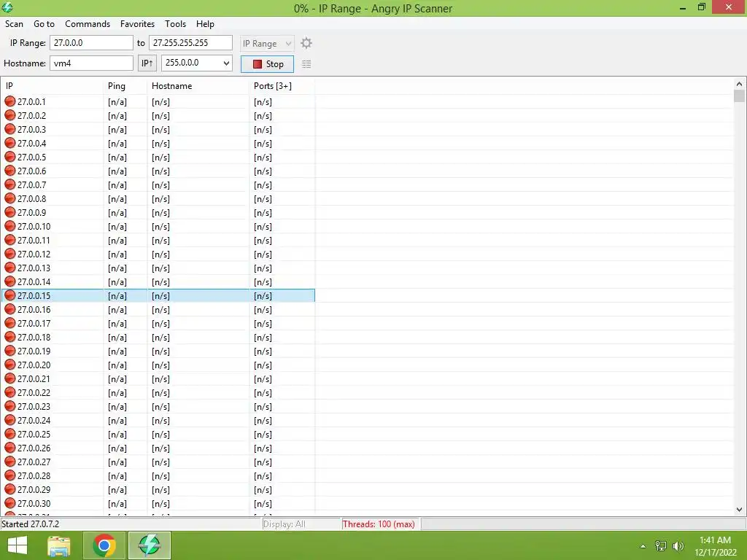The height and width of the screenshot is (560, 747).
Task: Open the fetchers list icon
Action: (306, 64)
